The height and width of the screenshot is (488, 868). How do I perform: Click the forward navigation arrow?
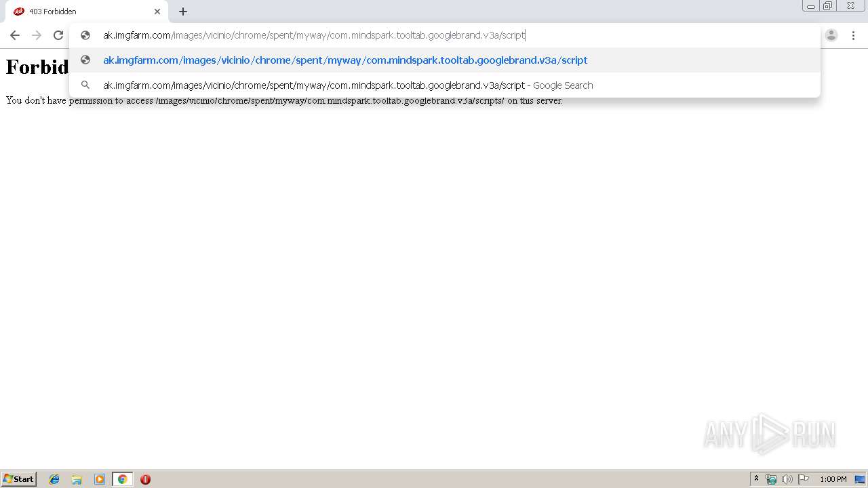pos(37,35)
